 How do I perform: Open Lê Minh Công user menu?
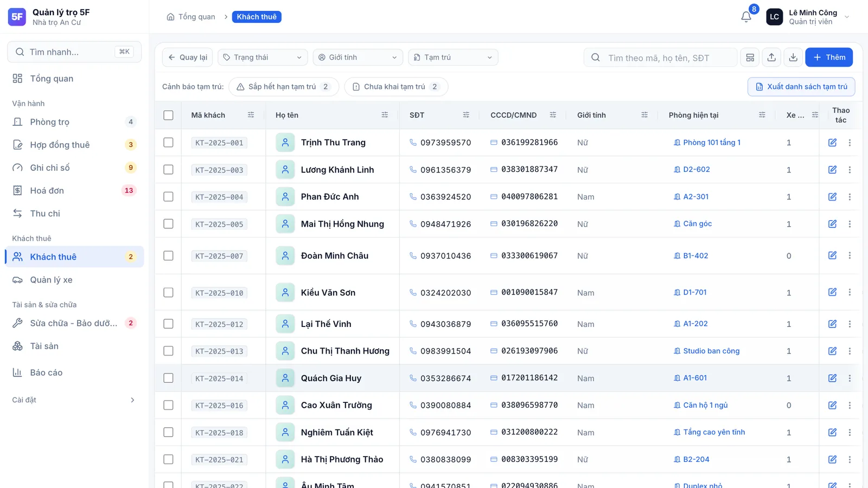(808, 17)
